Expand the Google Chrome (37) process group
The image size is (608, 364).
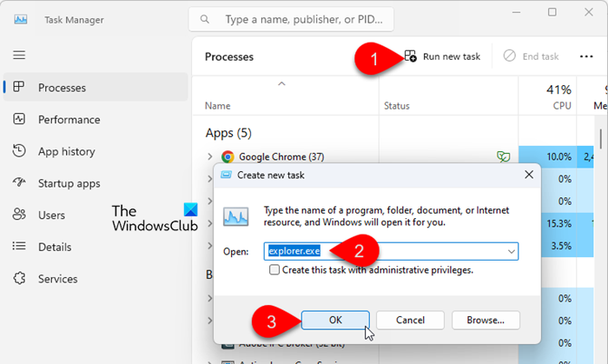(210, 156)
